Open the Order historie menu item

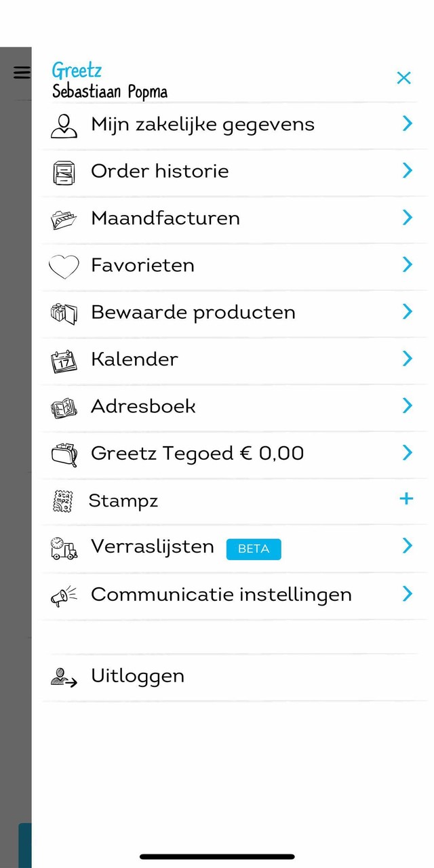[159, 171]
